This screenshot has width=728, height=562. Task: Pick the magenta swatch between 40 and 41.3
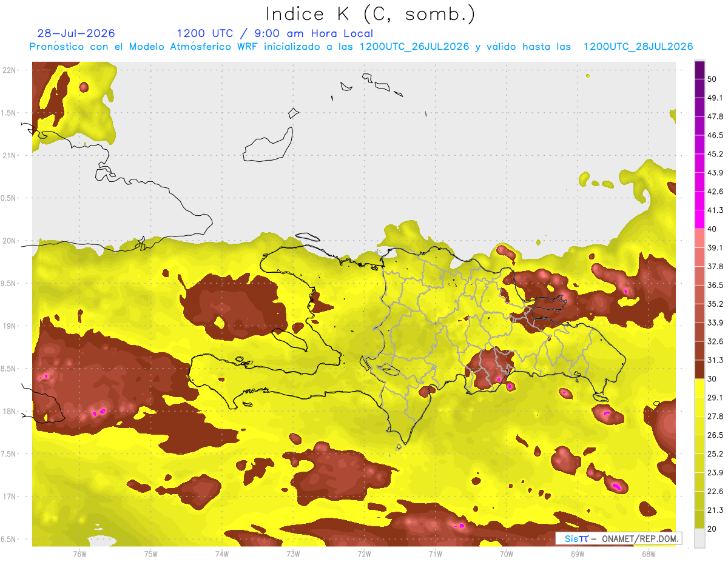699,219
